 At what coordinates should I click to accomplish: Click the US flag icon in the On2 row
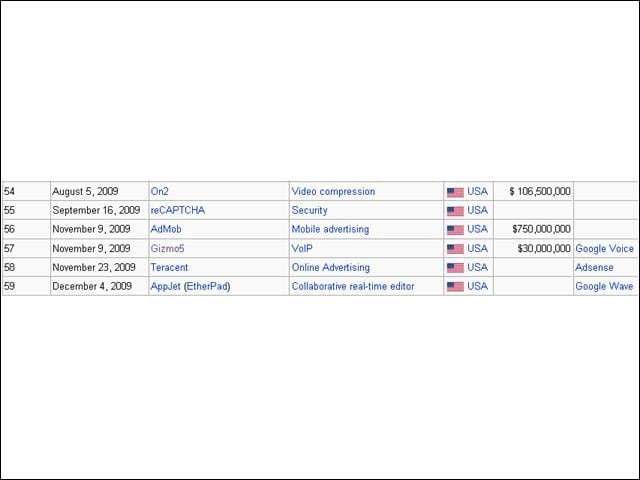(x=455, y=192)
